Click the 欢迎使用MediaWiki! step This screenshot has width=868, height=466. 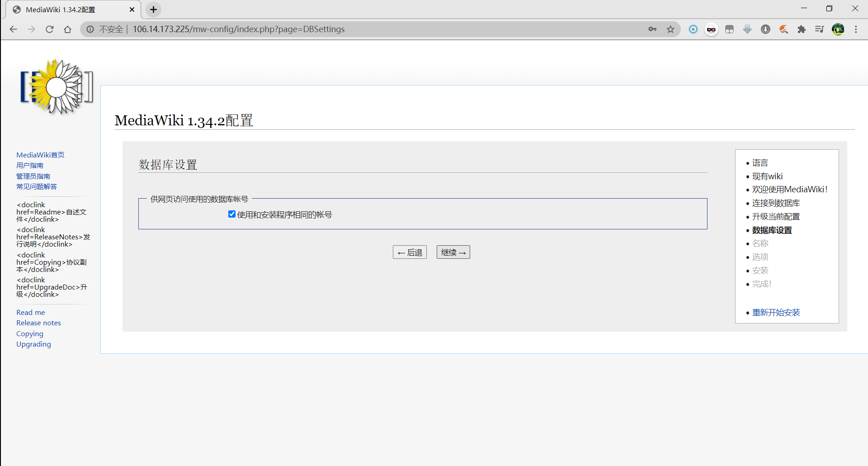(x=790, y=190)
